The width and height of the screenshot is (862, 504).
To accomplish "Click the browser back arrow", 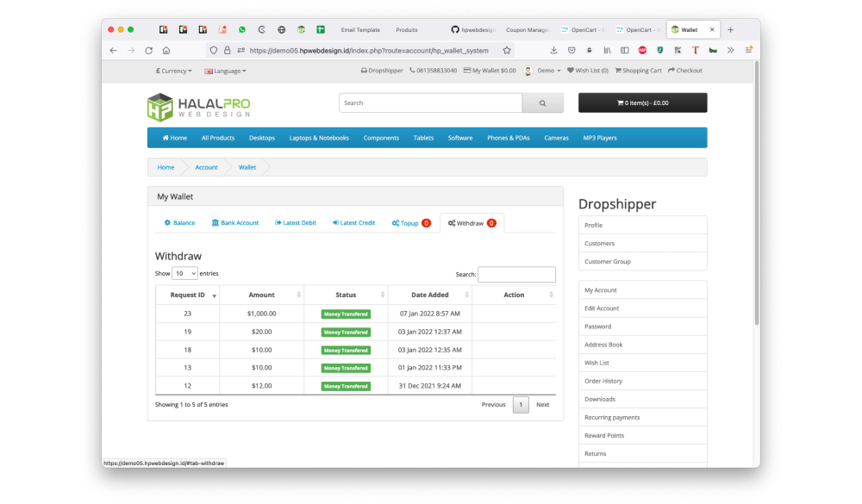I will 114,51.
